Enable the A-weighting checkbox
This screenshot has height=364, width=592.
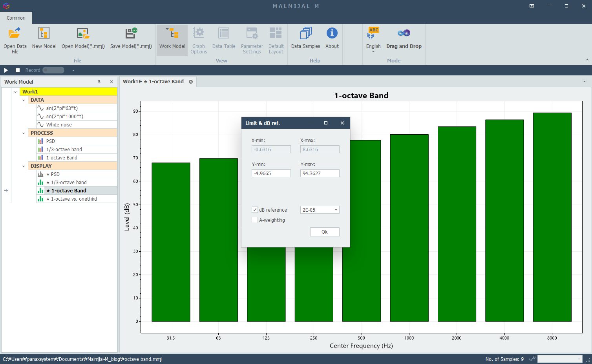coord(255,220)
